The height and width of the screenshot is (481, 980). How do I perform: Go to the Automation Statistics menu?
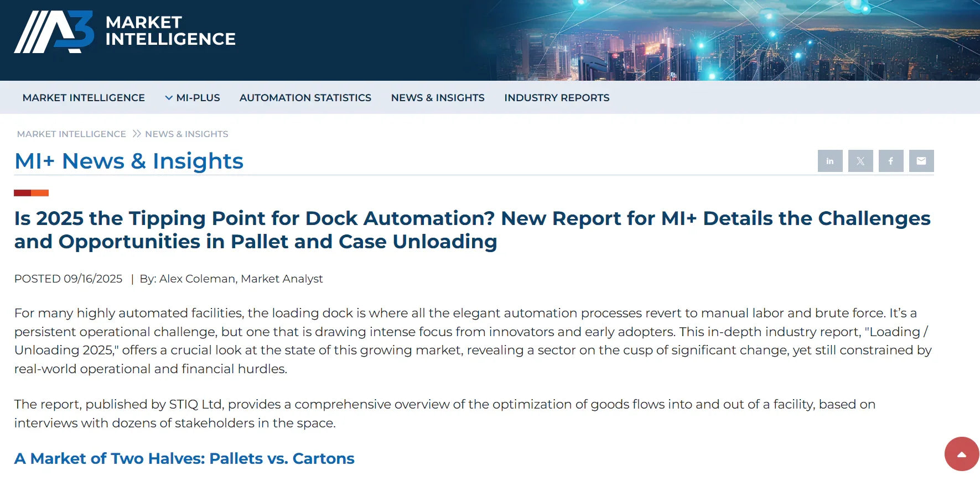pyautogui.click(x=305, y=98)
